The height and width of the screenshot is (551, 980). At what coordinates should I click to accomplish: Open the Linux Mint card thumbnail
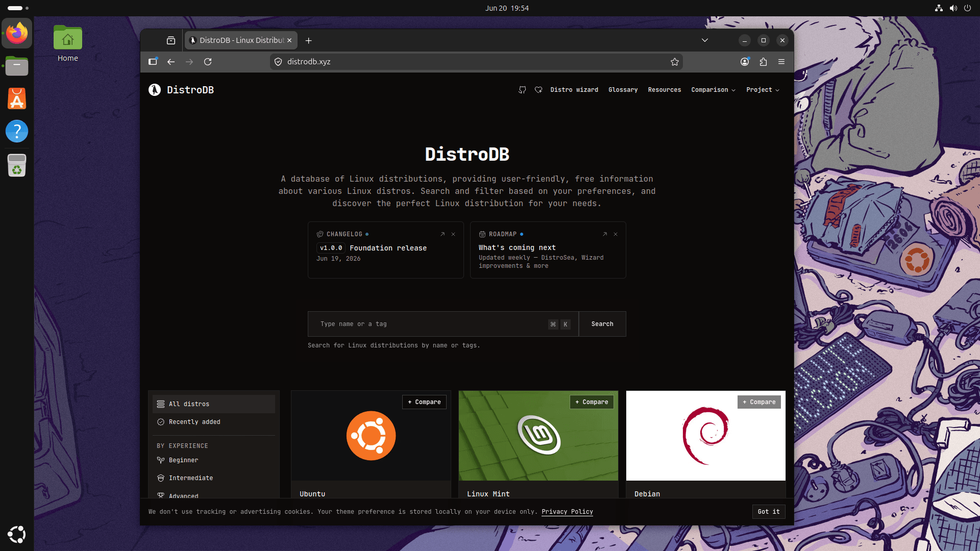[538, 436]
